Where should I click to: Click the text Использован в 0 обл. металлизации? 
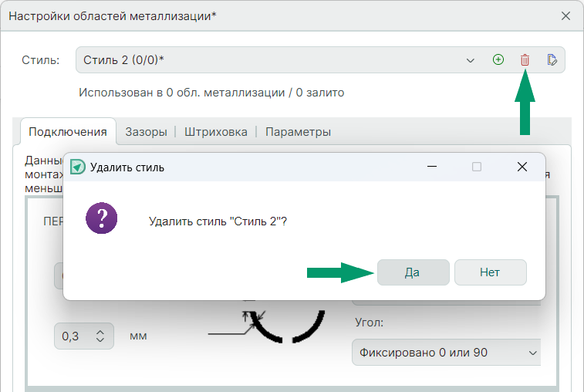coord(182,93)
